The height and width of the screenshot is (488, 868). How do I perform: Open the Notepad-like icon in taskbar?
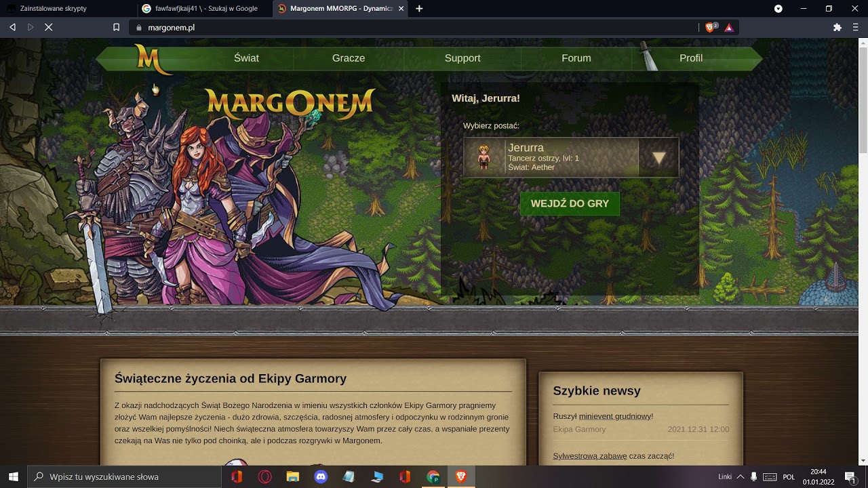[x=349, y=476]
